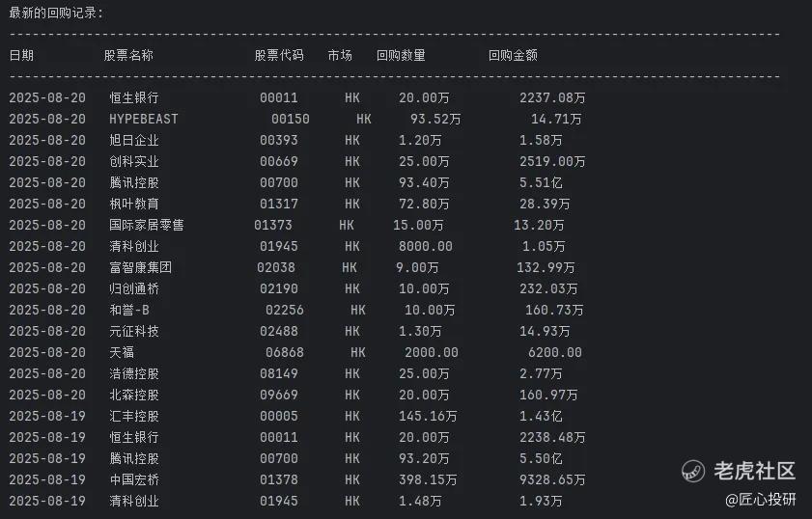The image size is (812, 519).
Task: Click the 老虎社区 tiger logo icon
Action: click(x=693, y=471)
